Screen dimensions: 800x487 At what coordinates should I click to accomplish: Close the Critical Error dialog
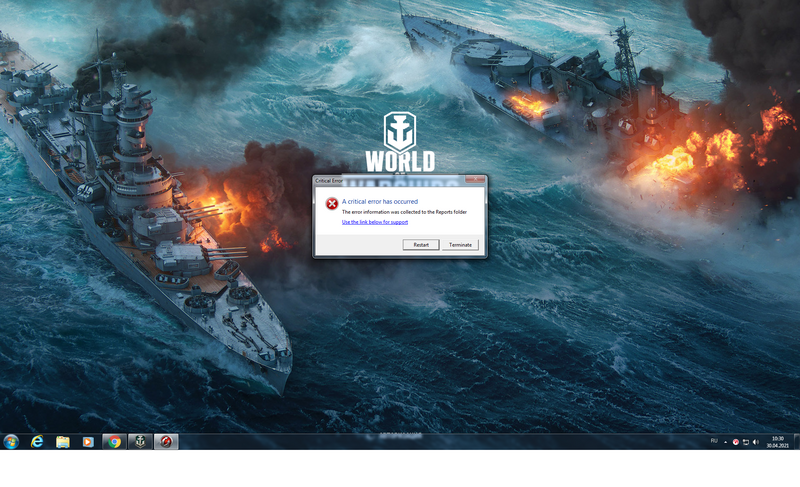475,180
